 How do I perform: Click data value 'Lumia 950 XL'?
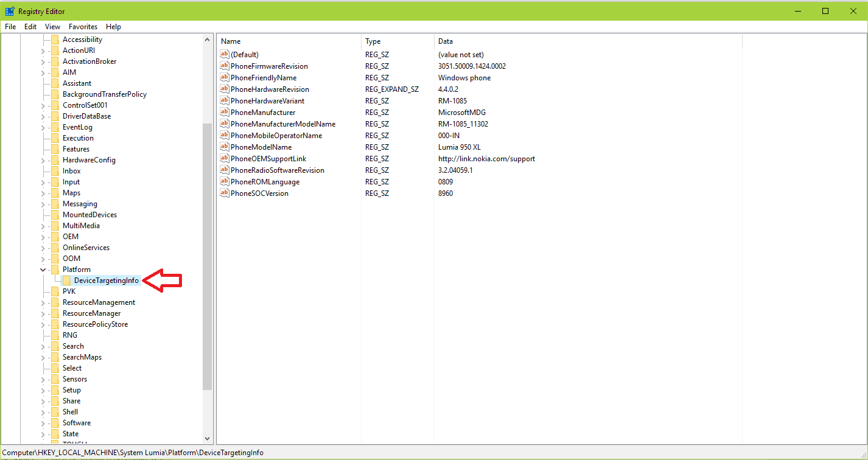tap(460, 147)
